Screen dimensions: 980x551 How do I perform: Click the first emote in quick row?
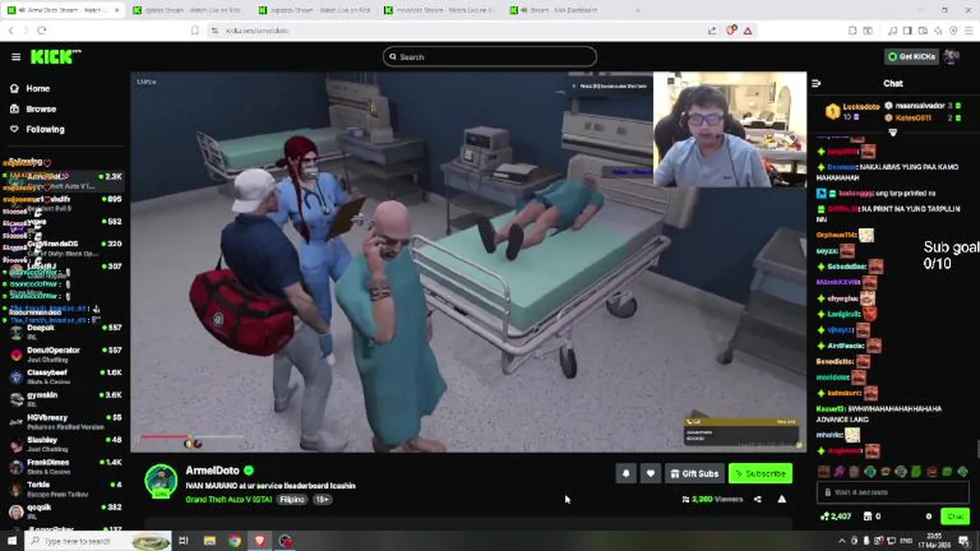(824, 472)
